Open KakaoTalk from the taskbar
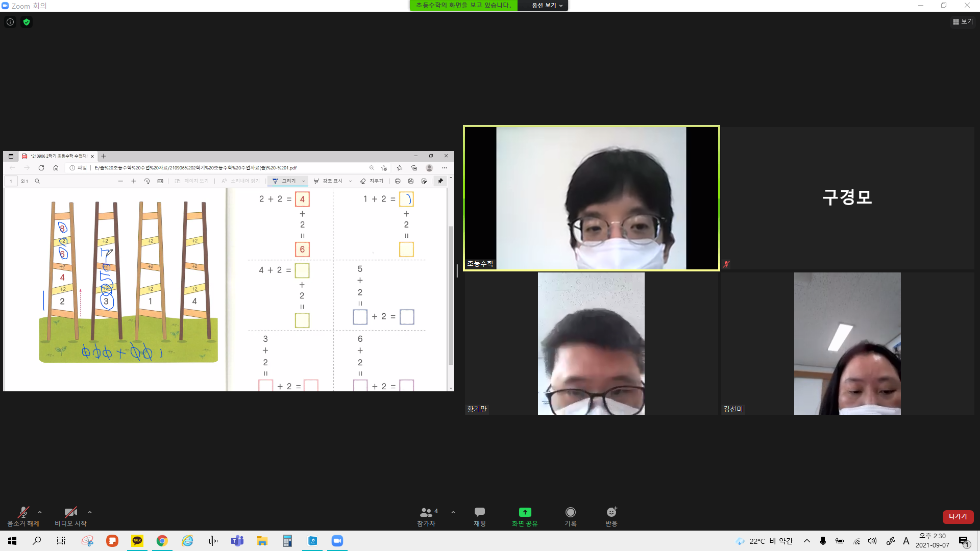 (137, 541)
